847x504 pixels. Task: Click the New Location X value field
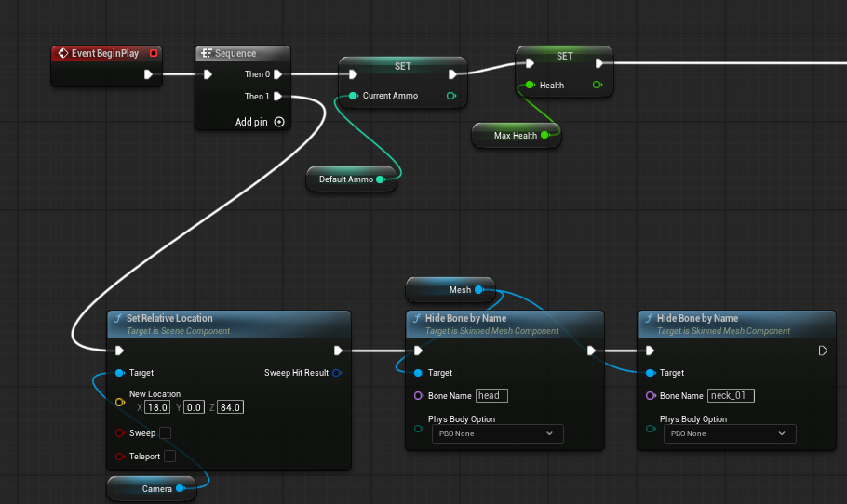point(157,407)
